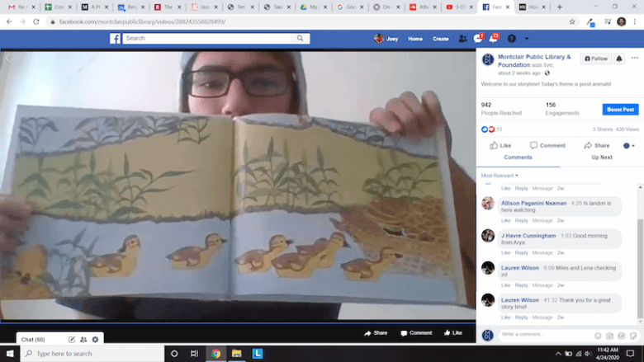Open Allison Paganini Neaman's profile
The width and height of the screenshot is (644, 362).
coord(533,204)
